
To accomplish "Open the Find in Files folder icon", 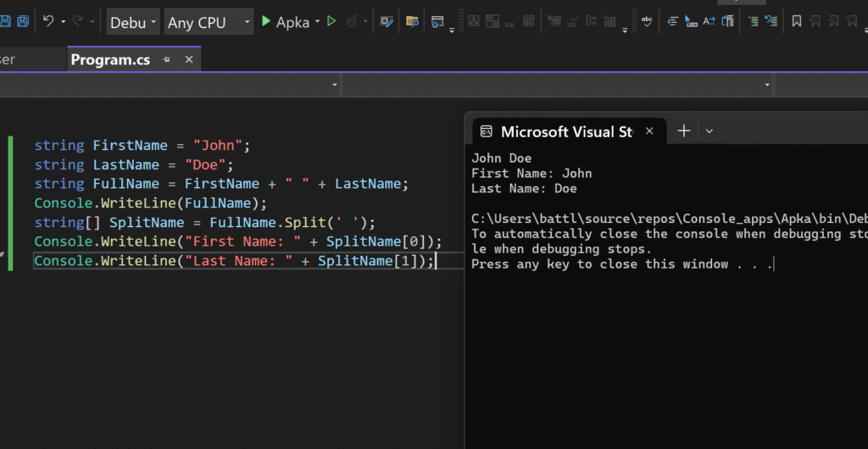I will tap(412, 22).
